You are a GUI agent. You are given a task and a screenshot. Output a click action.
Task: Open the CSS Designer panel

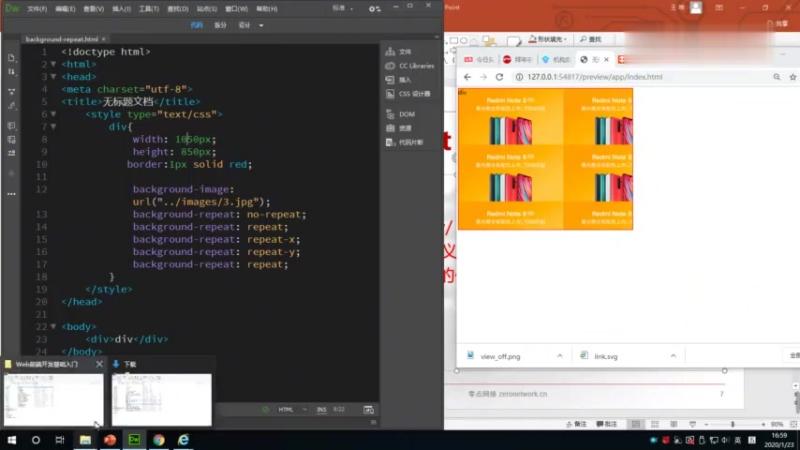pos(408,94)
